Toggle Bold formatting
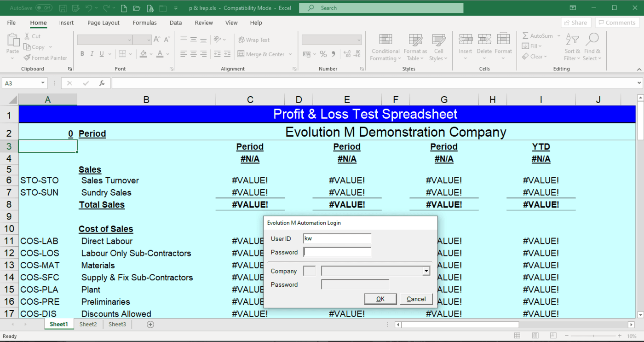The image size is (644, 342). point(82,54)
